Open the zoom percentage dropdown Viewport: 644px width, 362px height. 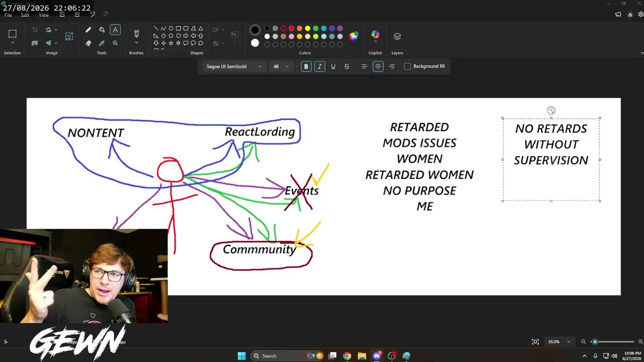[x=559, y=342]
